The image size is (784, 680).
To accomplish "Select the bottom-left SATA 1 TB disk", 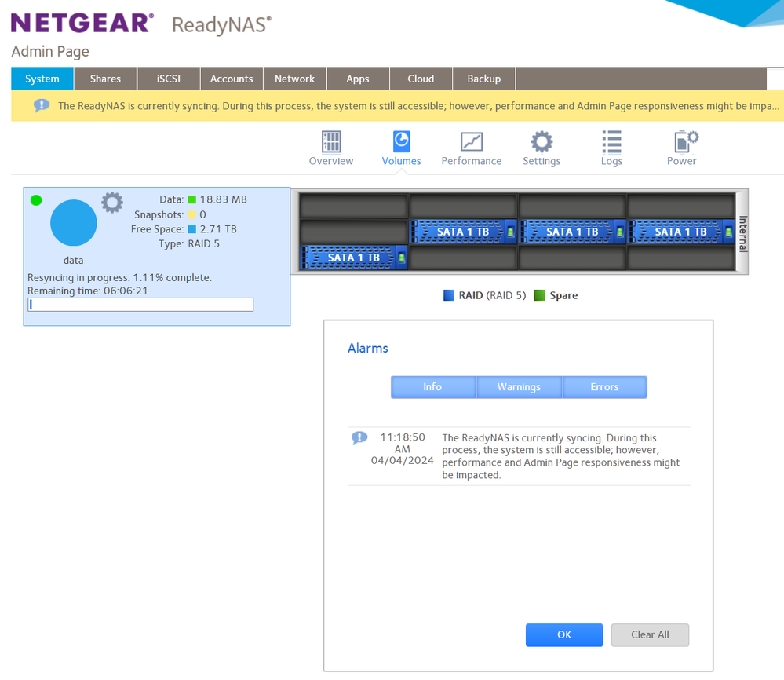I will click(353, 258).
